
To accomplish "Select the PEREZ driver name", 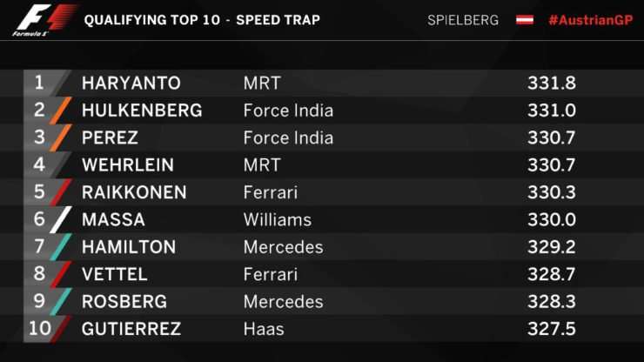I will 110,137.
